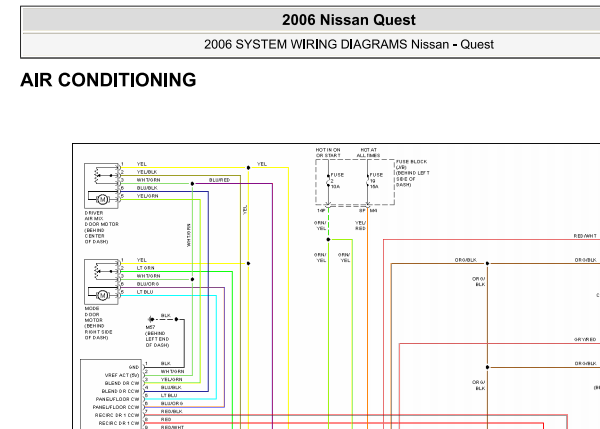Click the 'RECIRC DR 1 CW' pin label
This screenshot has height=429, width=600.
[x=119, y=423]
